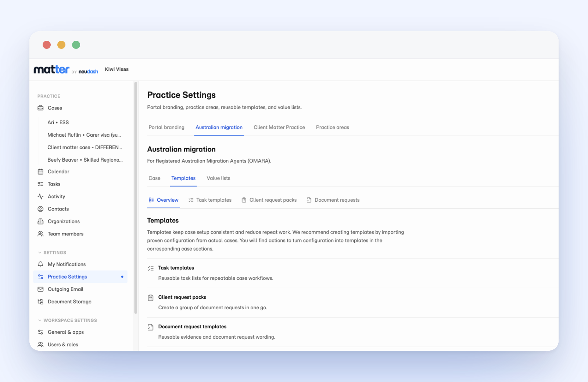The width and height of the screenshot is (588, 382).
Task: Click the yellow window minimize dot
Action: (61, 45)
